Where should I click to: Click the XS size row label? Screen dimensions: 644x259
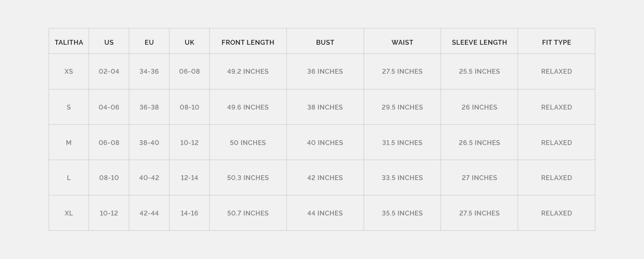tap(69, 71)
